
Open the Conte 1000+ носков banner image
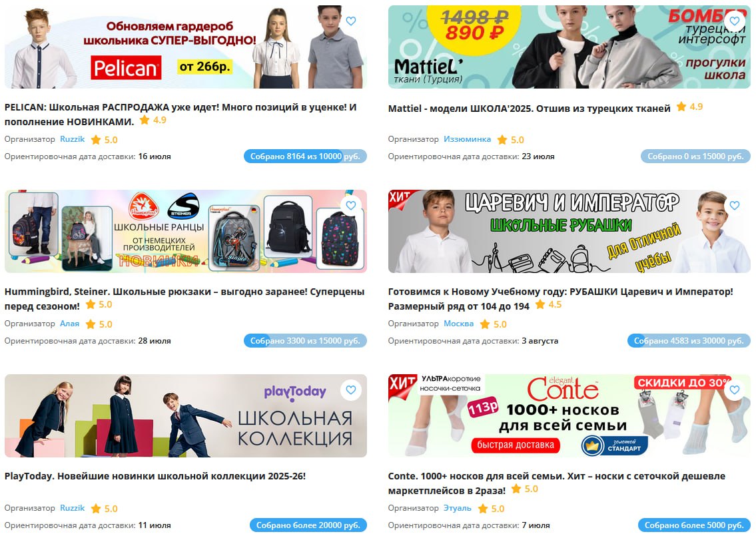(x=569, y=415)
